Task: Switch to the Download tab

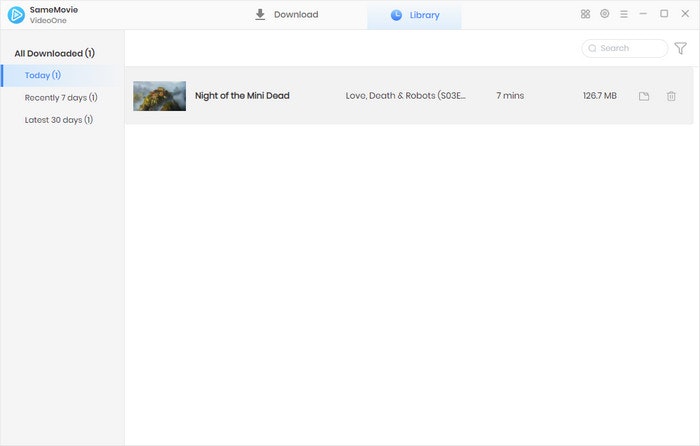Action: pyautogui.click(x=287, y=15)
